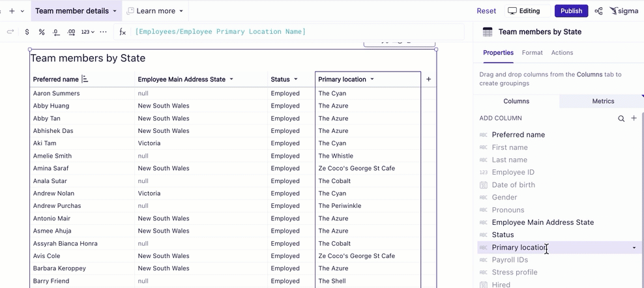Publish the workbook
This screenshot has width=644, height=288.
click(x=571, y=11)
